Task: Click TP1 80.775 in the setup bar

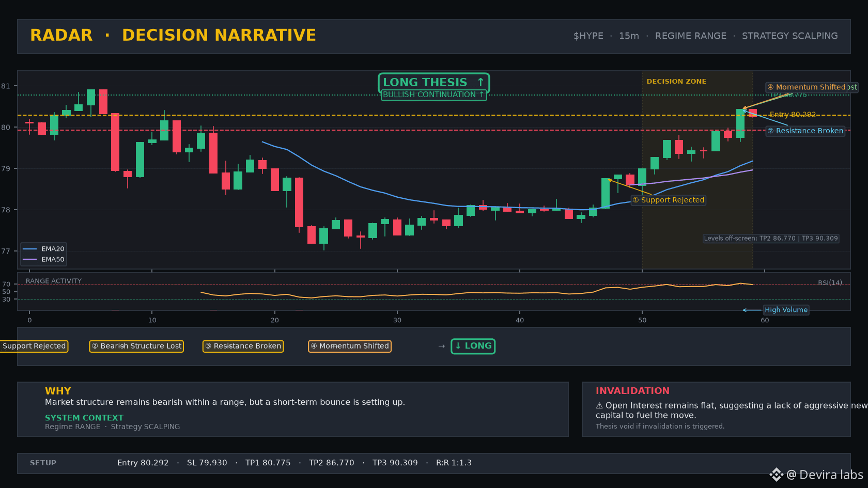Action: pyautogui.click(x=268, y=463)
